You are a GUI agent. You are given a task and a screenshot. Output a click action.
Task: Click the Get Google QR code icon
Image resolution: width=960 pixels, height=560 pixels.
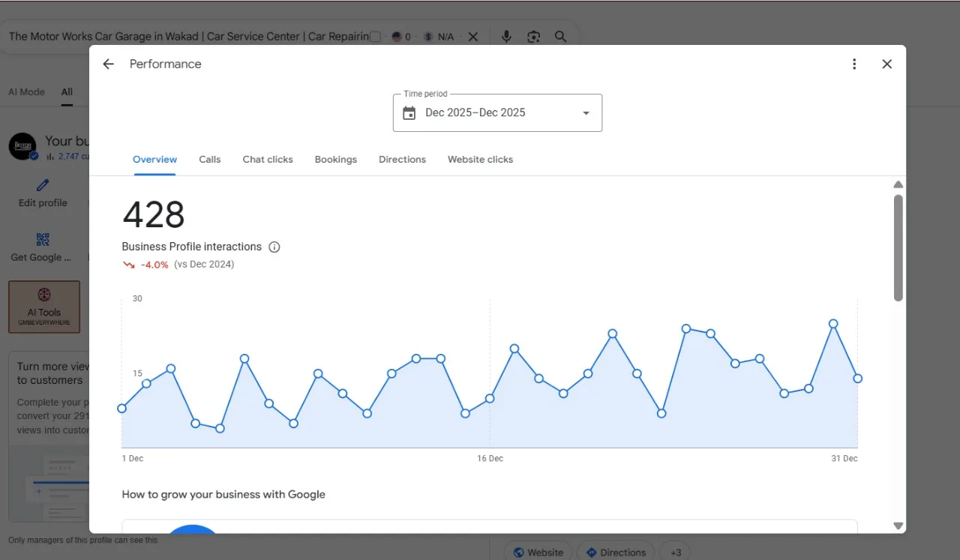click(x=43, y=240)
